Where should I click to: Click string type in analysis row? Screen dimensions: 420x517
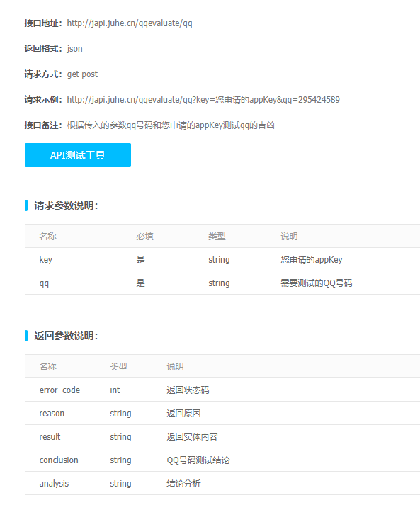[120, 484]
